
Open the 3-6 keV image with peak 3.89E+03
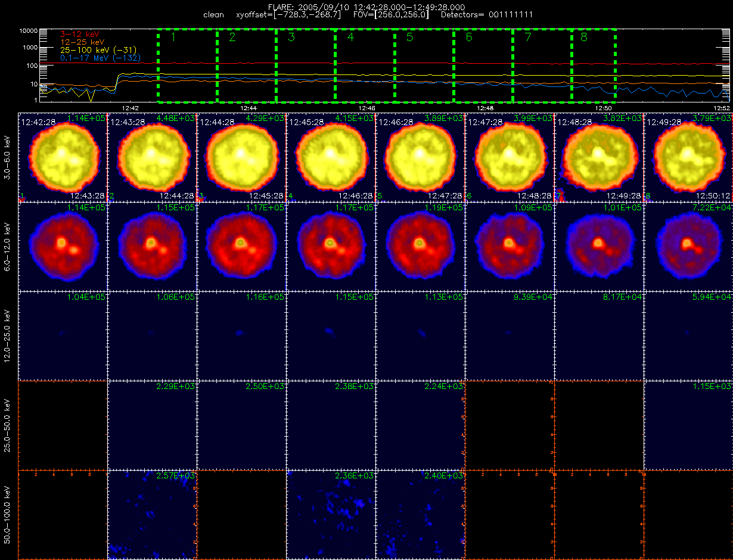[420, 157]
